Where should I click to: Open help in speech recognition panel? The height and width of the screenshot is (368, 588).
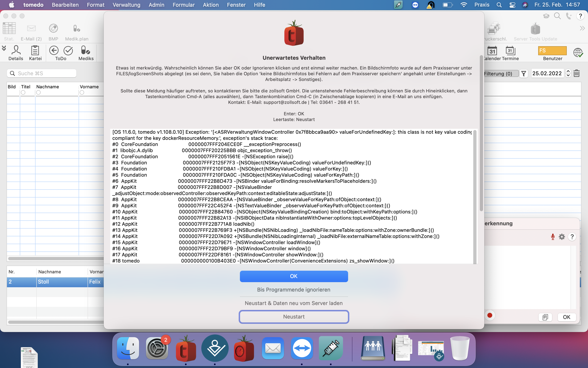[x=572, y=237]
